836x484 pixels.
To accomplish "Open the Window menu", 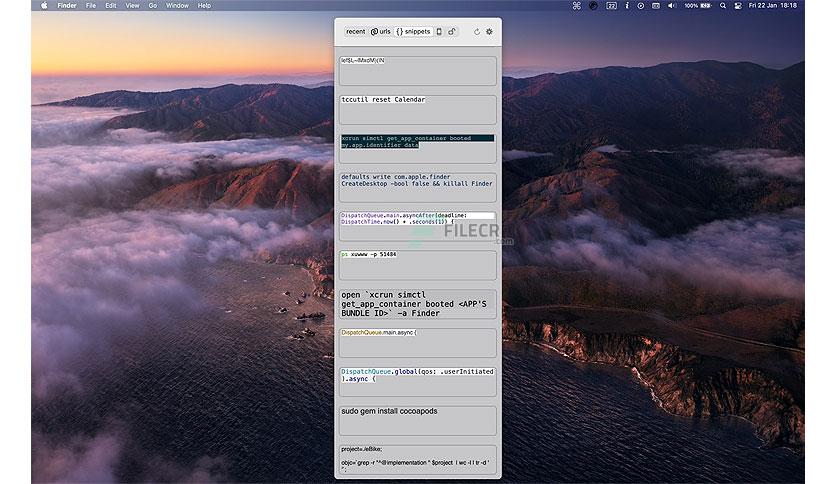I will (177, 5).
